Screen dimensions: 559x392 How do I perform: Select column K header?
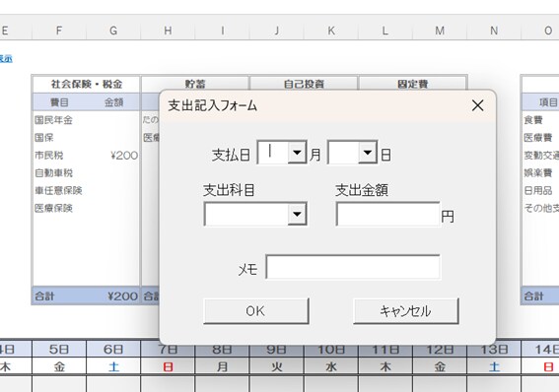(331, 31)
